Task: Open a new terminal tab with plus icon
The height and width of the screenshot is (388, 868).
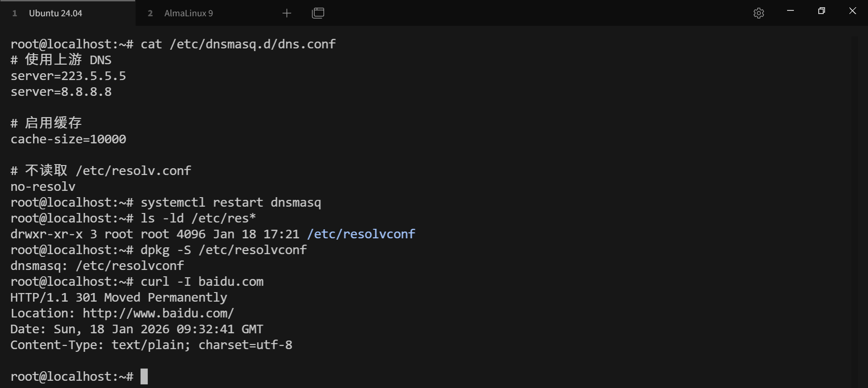Action: click(x=287, y=13)
